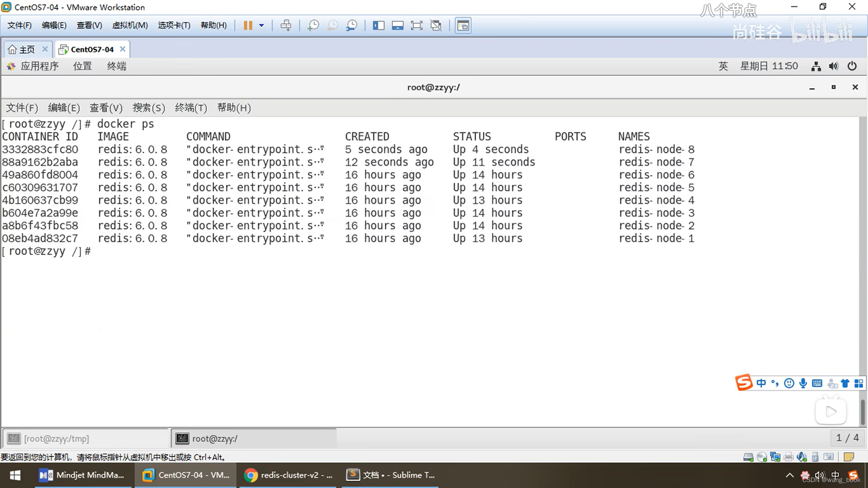Open the 应用程序 applications menu
This screenshot has width=868, height=488.
[x=39, y=66]
